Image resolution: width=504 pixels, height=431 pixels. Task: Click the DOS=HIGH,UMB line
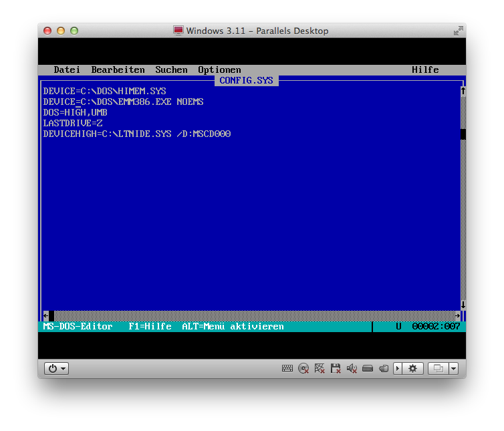point(76,112)
